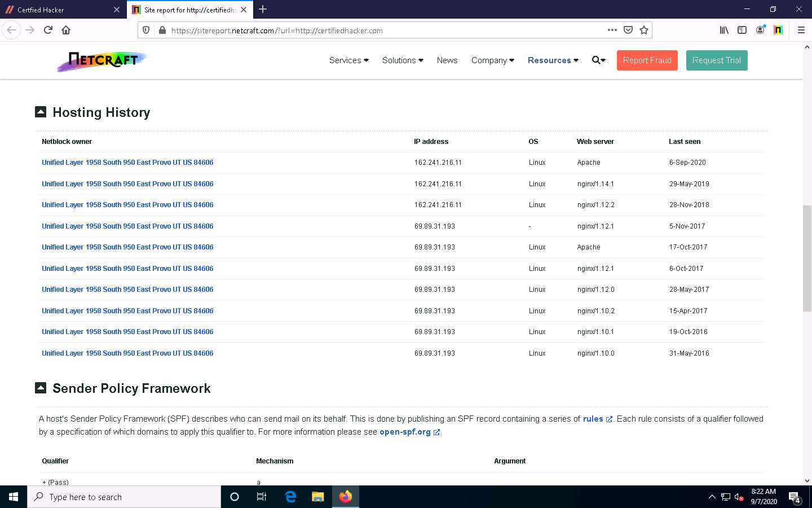Follow the open-spf.org link
812x508 pixels.
409,432
